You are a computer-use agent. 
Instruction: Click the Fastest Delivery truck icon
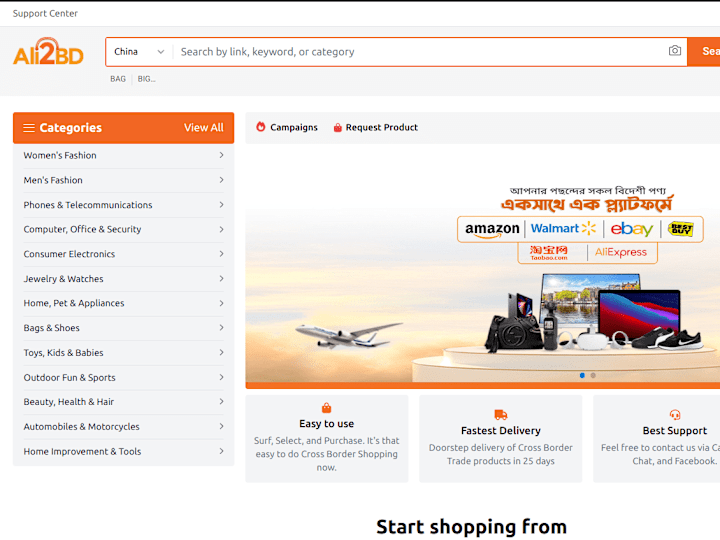[501, 415]
